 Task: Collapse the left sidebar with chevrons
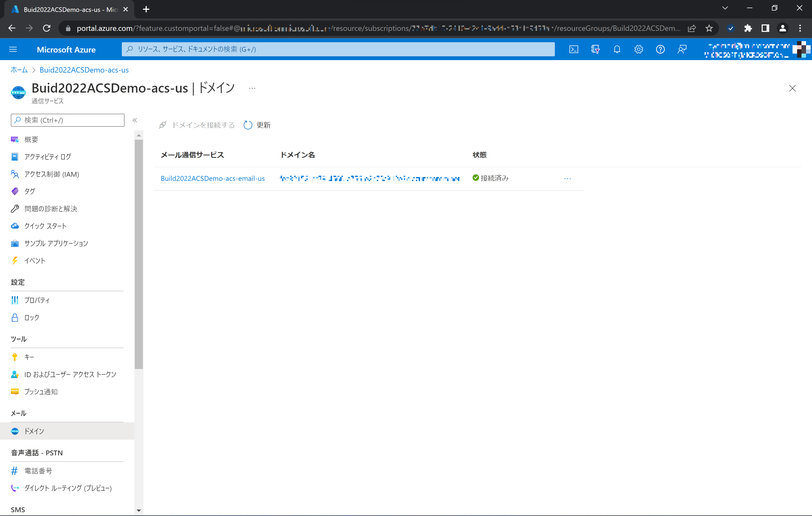[135, 120]
